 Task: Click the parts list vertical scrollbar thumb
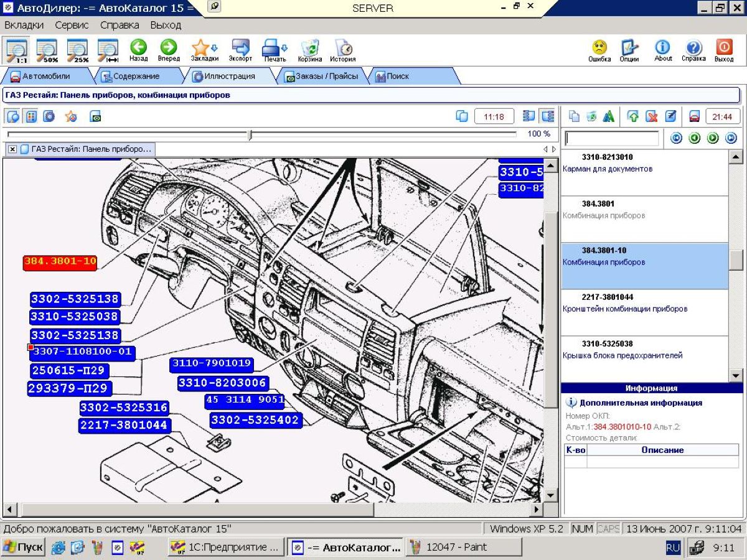pyautogui.click(x=736, y=261)
